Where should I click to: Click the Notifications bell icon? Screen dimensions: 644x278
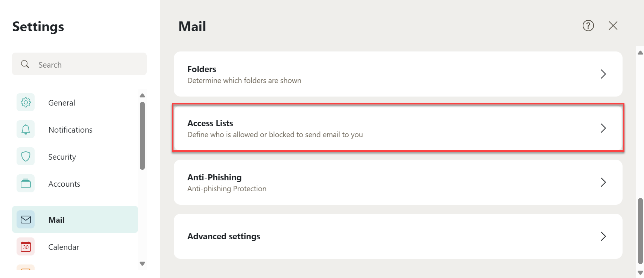point(25,129)
